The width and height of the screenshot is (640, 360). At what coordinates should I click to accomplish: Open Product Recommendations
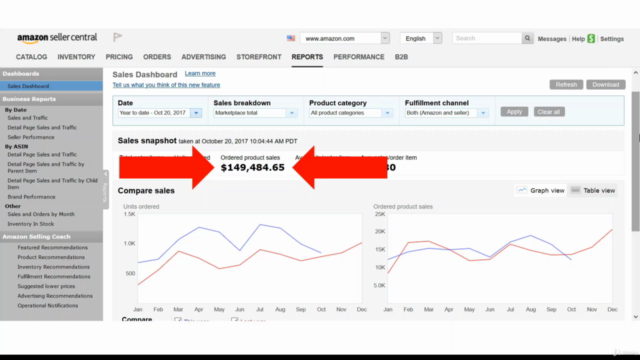coord(51,258)
